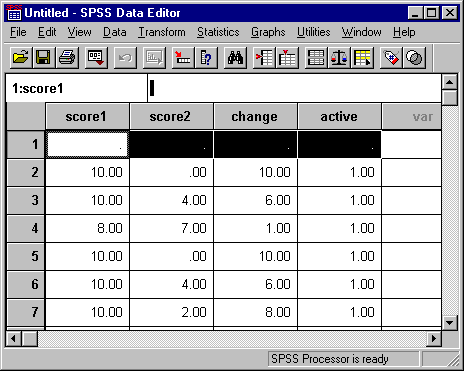Click the Find binoculars icon
The image size is (464, 371).
[x=235, y=58]
